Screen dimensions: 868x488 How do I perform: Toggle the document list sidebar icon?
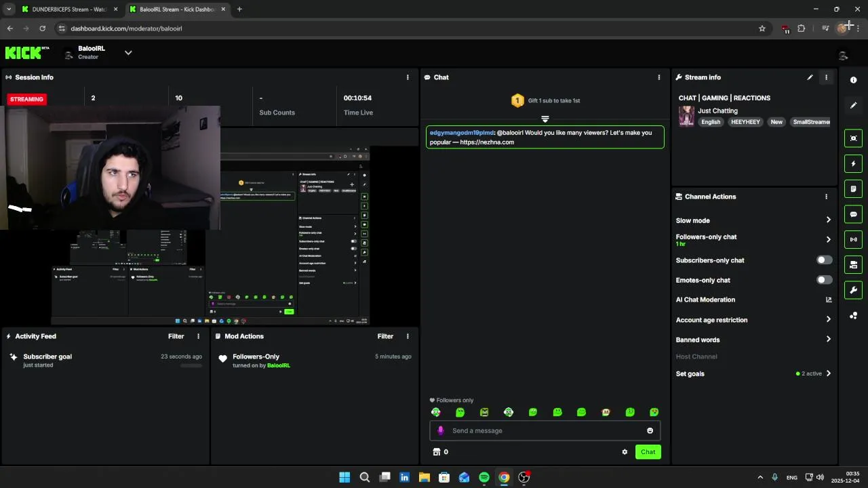854,189
